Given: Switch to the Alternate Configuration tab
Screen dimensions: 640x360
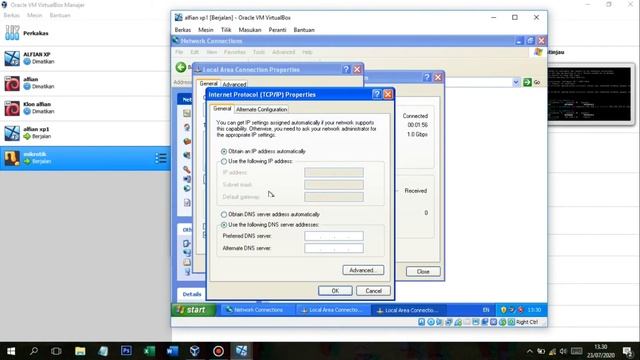Looking at the screenshot, I should pyautogui.click(x=262, y=109).
